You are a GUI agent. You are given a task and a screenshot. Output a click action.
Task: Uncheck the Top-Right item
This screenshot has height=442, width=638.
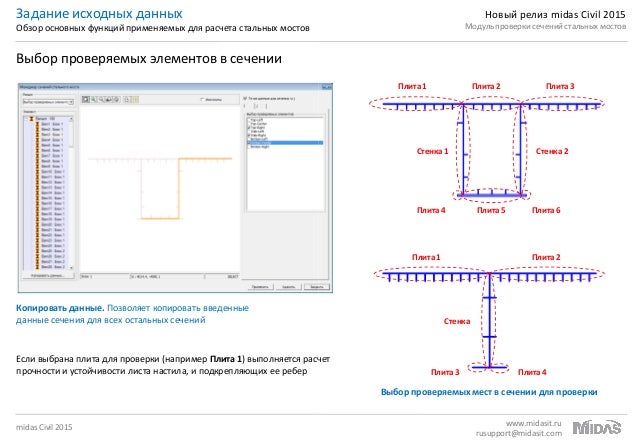249,127
